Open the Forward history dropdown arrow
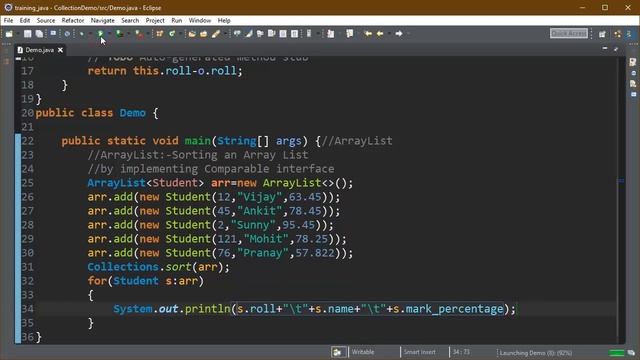The width and height of the screenshot is (640, 360). pyautogui.click(x=408, y=33)
